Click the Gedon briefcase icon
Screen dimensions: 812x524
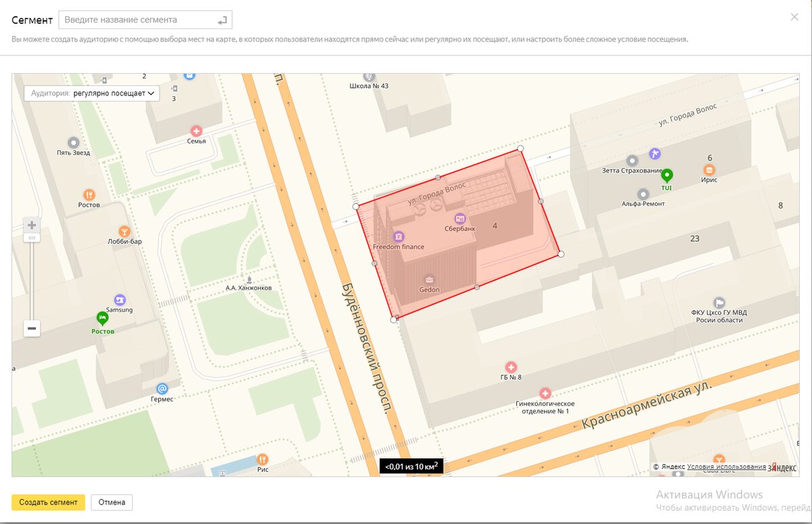pyautogui.click(x=429, y=280)
